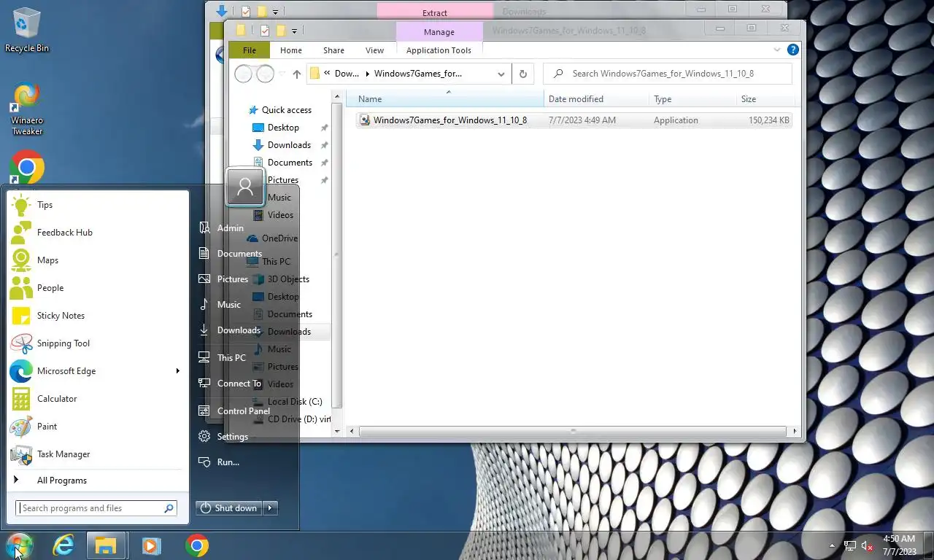Image resolution: width=934 pixels, height=560 pixels.
Task: Open media player from taskbar
Action: coord(151,545)
